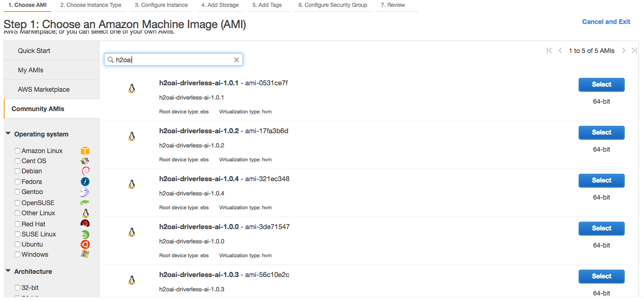Clear the search box with the X
Screen dimensions: 644x301
[x=236, y=59]
